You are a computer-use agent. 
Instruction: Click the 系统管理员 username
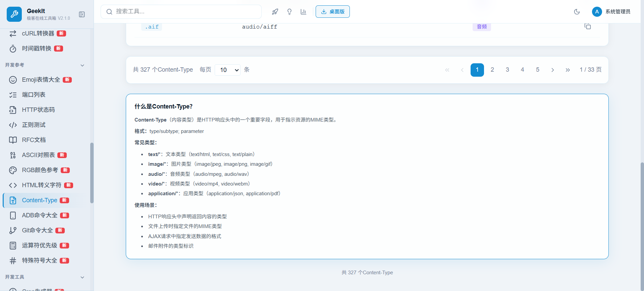click(x=618, y=12)
